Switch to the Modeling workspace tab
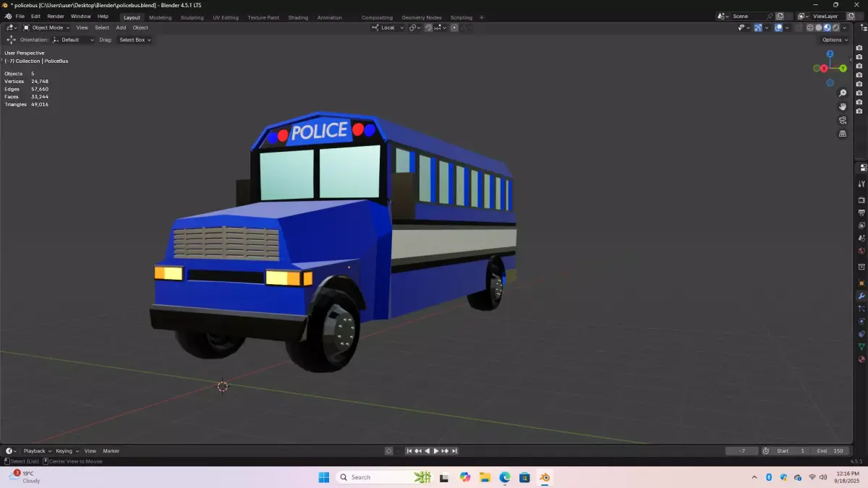Image resolution: width=868 pixels, height=488 pixels. click(x=161, y=17)
